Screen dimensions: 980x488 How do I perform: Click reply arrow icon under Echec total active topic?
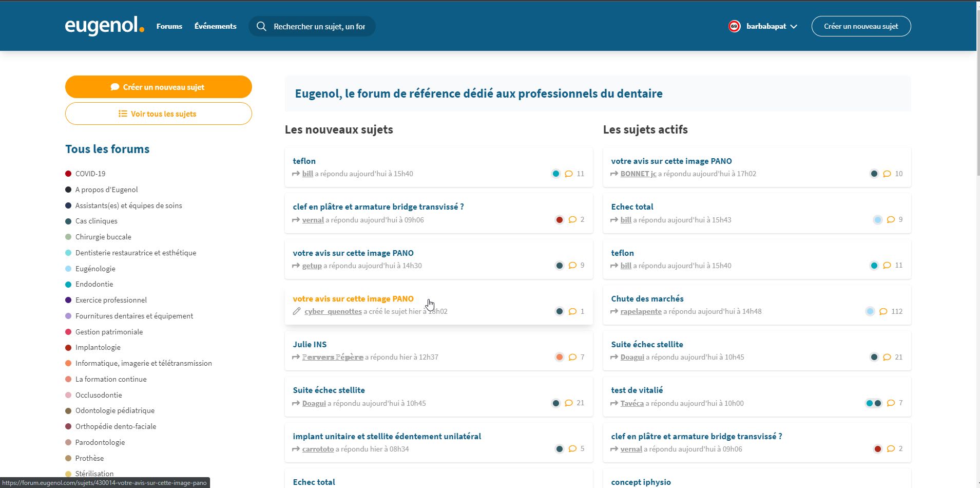tap(614, 220)
